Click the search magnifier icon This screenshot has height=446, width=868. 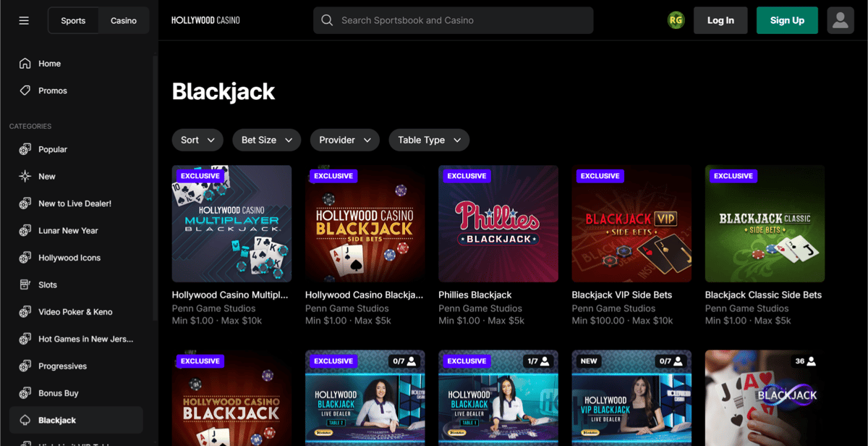click(327, 20)
